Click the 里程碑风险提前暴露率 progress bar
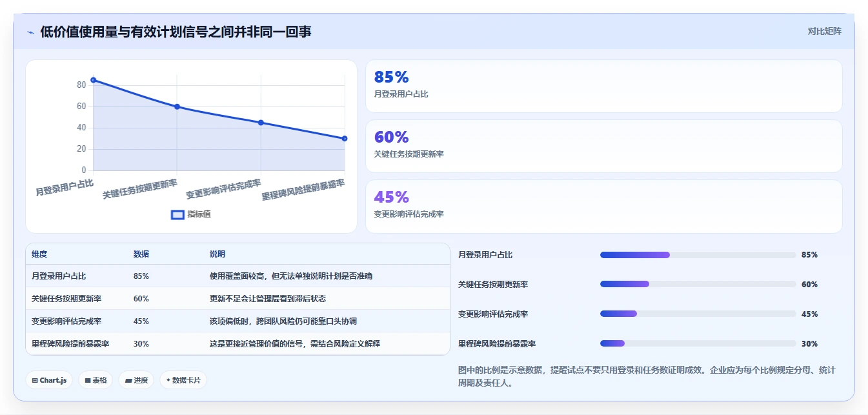This screenshot has height=415, width=868. tap(698, 344)
